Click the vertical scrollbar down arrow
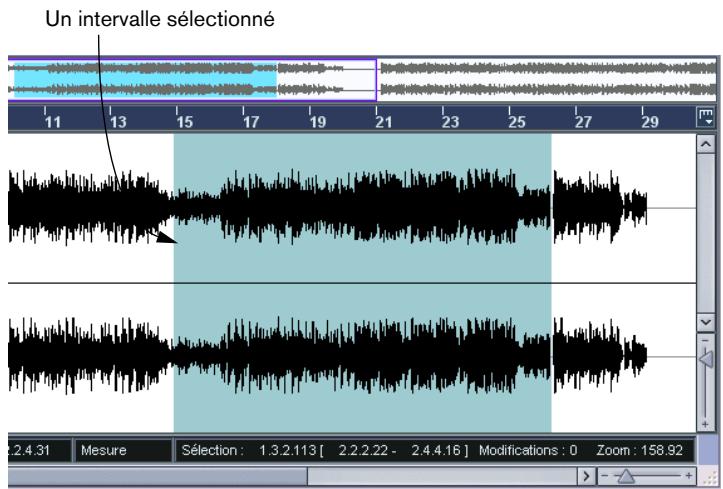The width and height of the screenshot is (723, 489). click(x=705, y=322)
